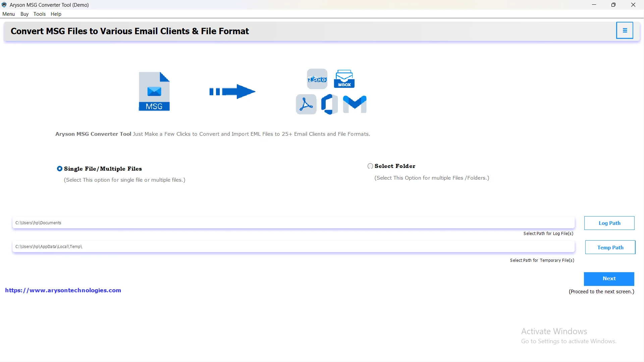The width and height of the screenshot is (644, 362).
Task: Click the MBOX format icon
Action: (344, 79)
